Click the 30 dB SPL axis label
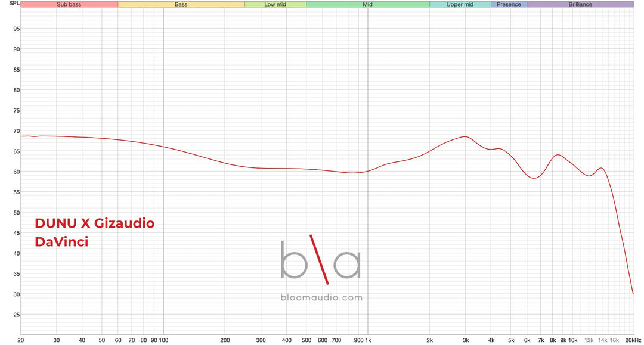The image size is (644, 345). [17, 294]
